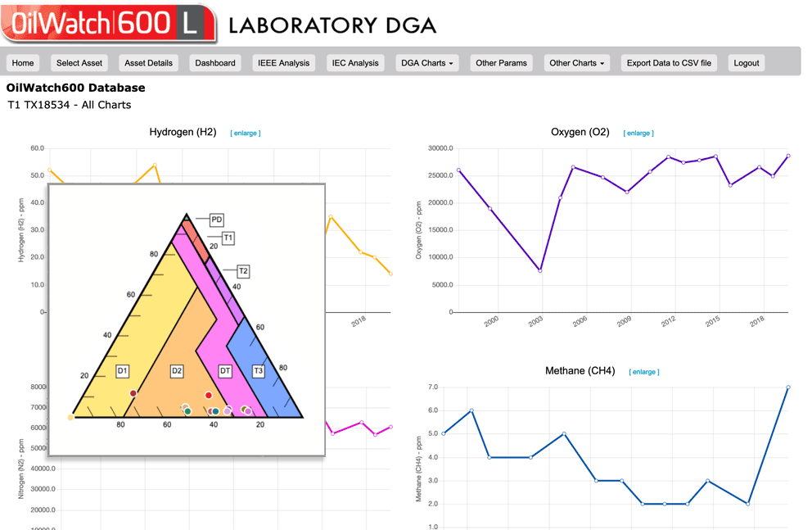Click the PD label on Duval triangle
812x530 pixels.
coord(217,220)
